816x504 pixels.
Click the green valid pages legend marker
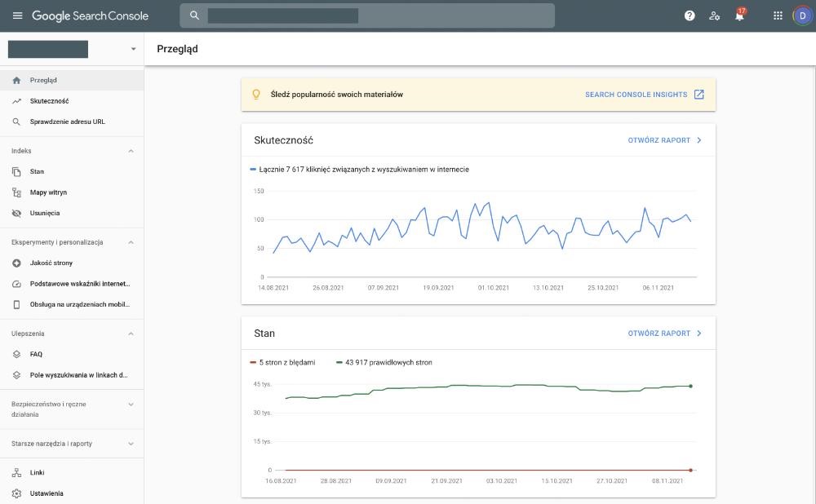coord(339,362)
